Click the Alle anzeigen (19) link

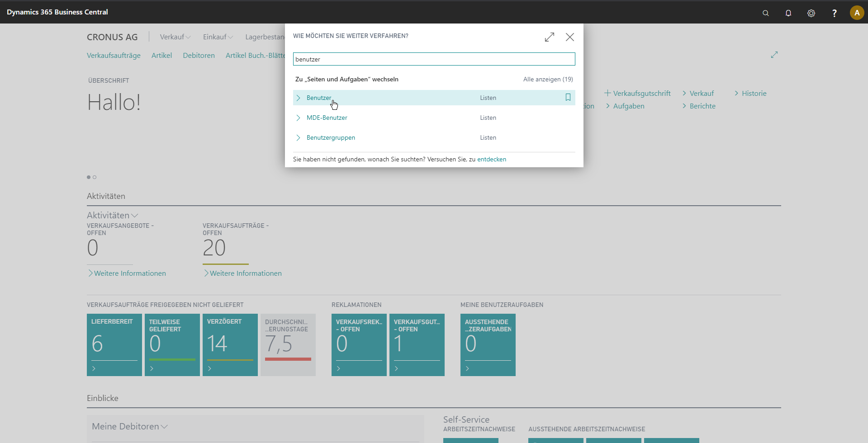[x=548, y=79]
